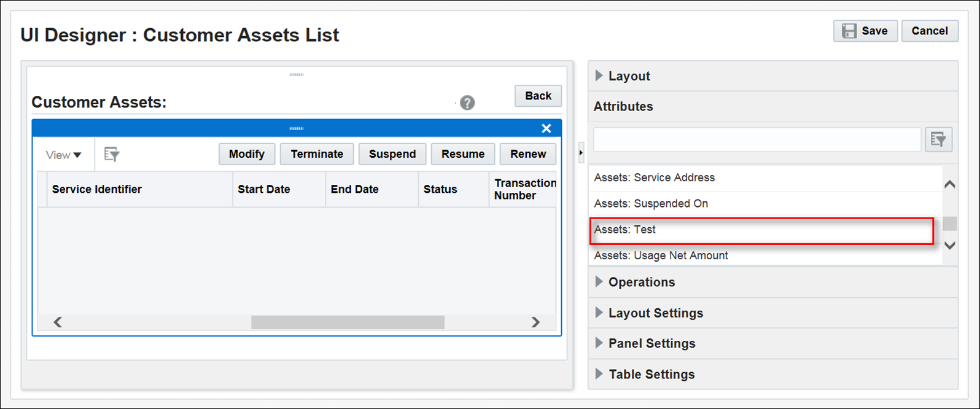Open the View dropdown menu
The width and height of the screenshot is (980, 409).
[x=63, y=155]
